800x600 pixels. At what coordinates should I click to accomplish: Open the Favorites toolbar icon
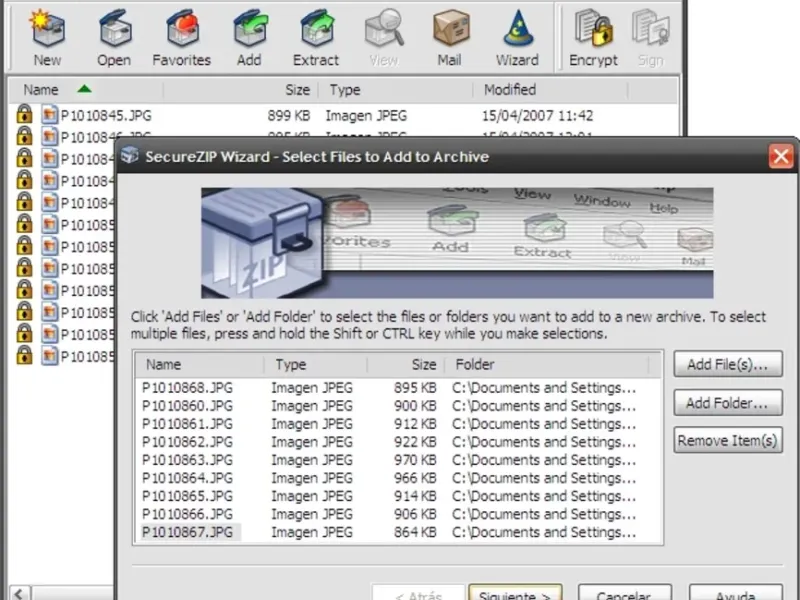pos(182,38)
